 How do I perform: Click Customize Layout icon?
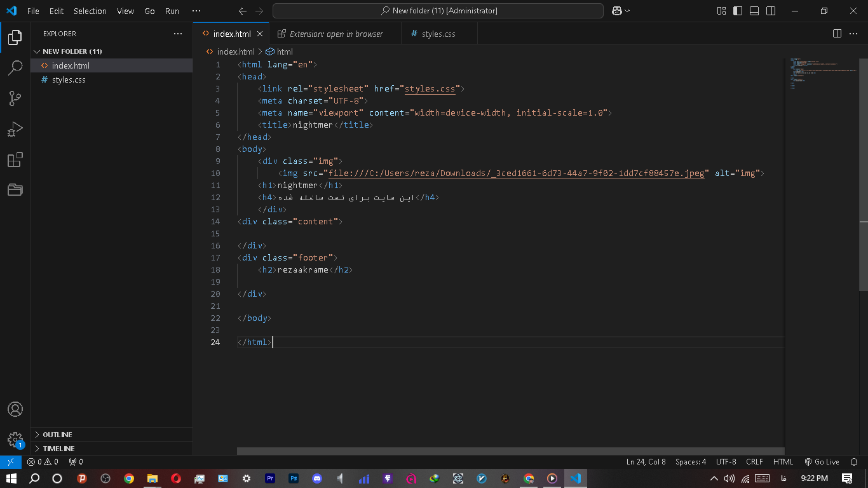(x=721, y=11)
